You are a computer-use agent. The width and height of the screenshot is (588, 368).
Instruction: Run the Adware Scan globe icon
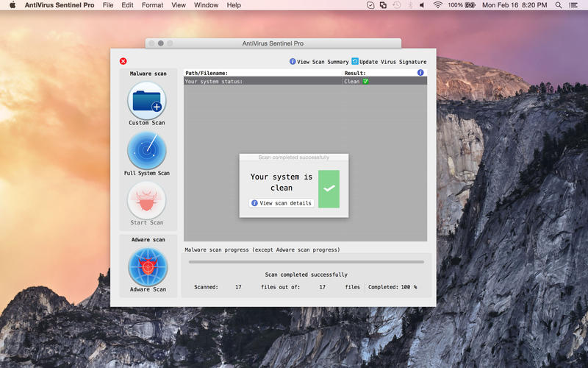(x=148, y=267)
